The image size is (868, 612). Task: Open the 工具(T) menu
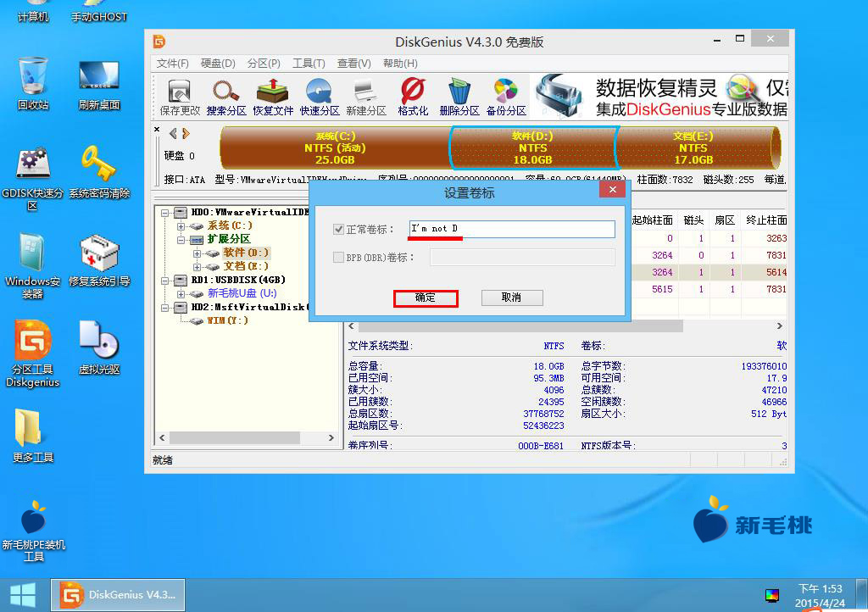(x=309, y=64)
